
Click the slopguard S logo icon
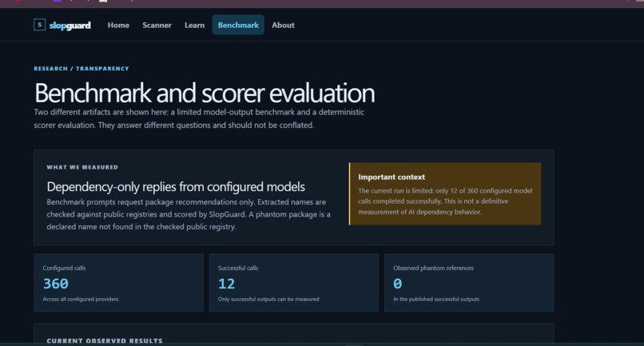point(39,25)
